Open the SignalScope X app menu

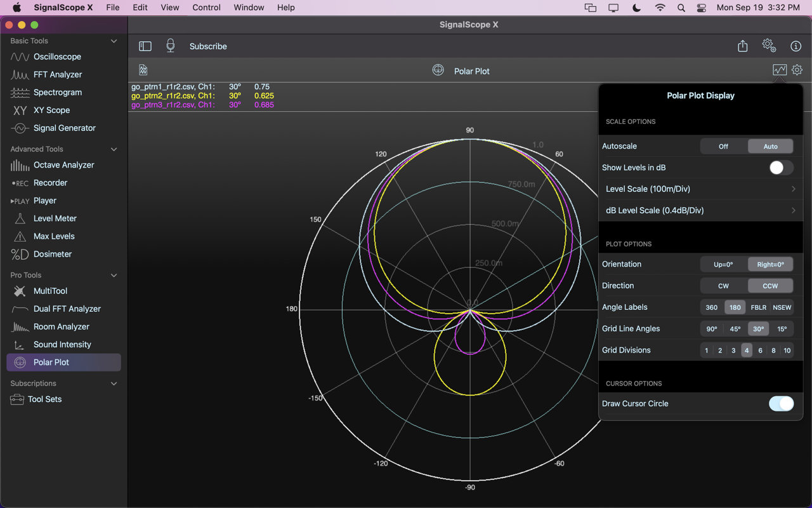pyautogui.click(x=63, y=8)
